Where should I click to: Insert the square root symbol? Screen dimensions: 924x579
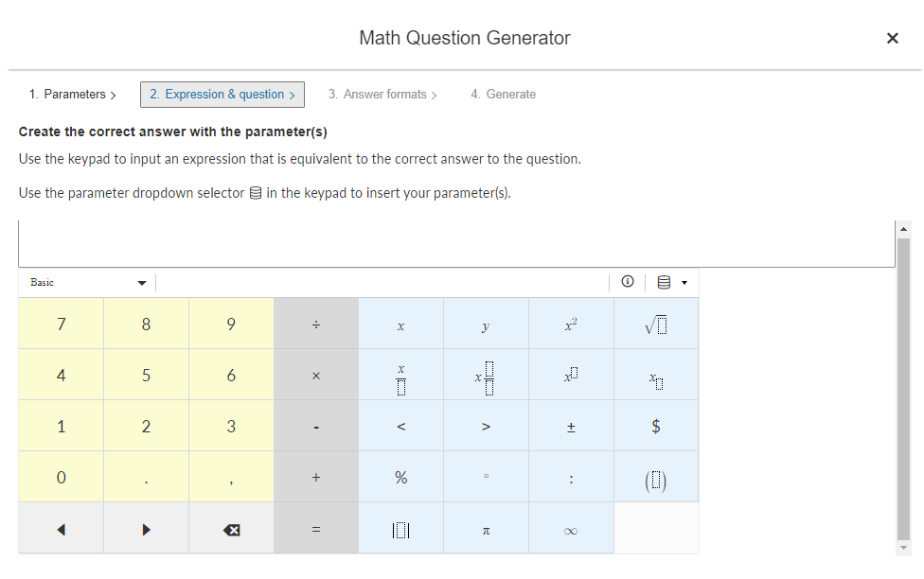coord(656,325)
